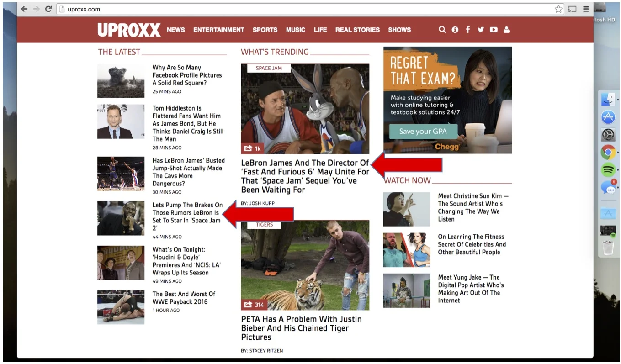
Task: Click the Save your GPA button
Action: coord(423,132)
